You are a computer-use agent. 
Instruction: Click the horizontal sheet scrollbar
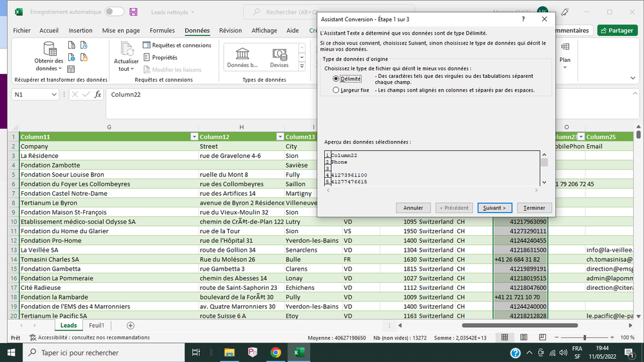(520, 325)
